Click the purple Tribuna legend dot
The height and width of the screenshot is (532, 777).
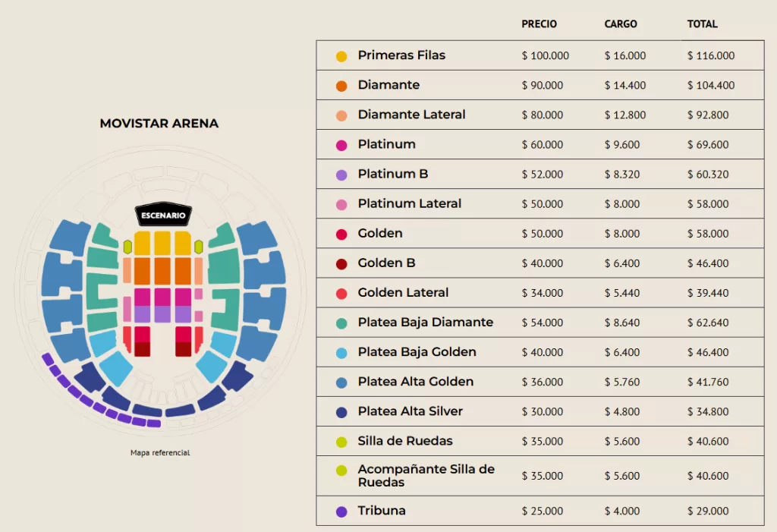[x=341, y=512]
